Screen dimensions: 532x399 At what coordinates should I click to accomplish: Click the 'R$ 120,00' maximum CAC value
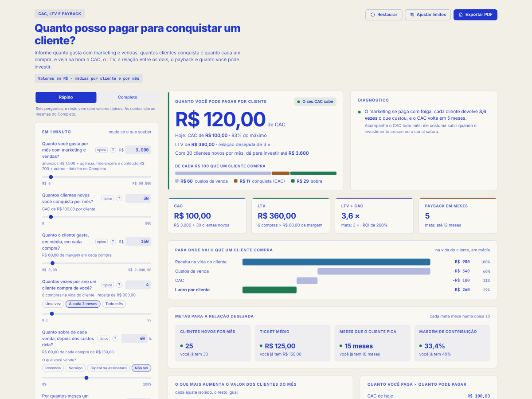220,119
